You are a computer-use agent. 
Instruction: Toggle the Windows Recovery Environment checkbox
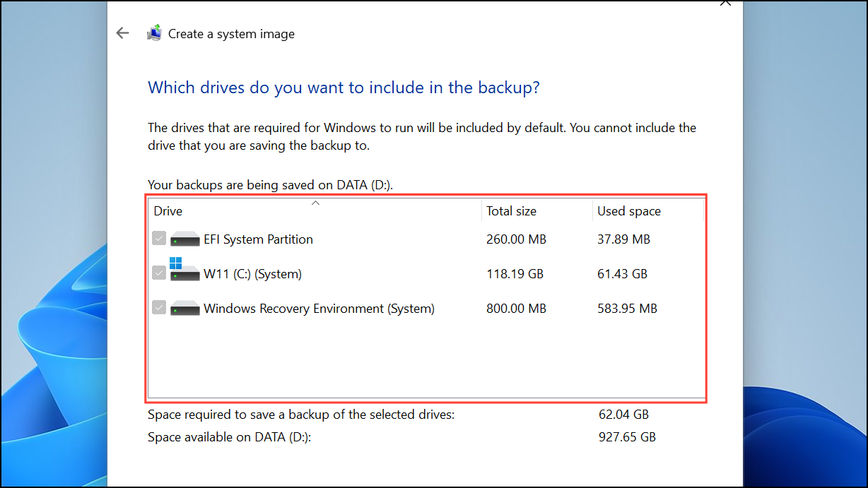click(x=159, y=308)
